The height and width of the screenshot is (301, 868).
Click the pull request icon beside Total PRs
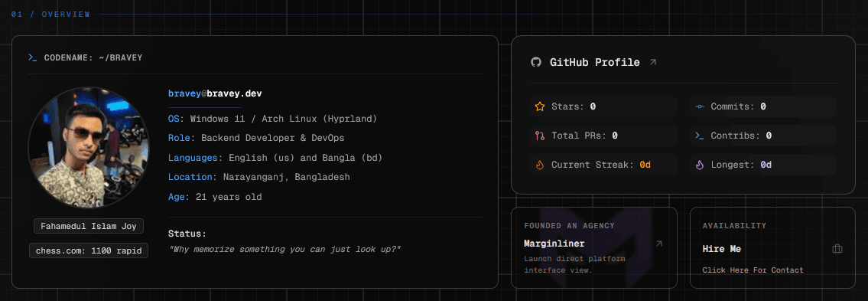pyautogui.click(x=540, y=136)
